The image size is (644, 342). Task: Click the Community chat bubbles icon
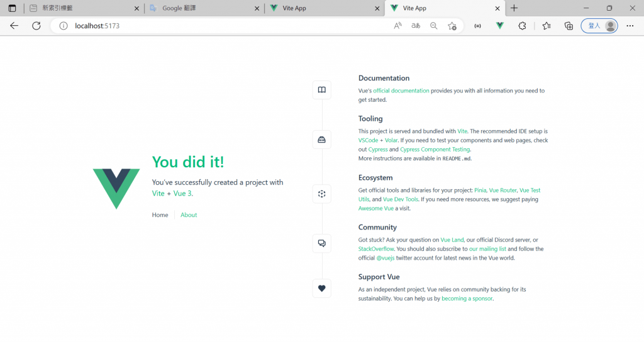(321, 243)
